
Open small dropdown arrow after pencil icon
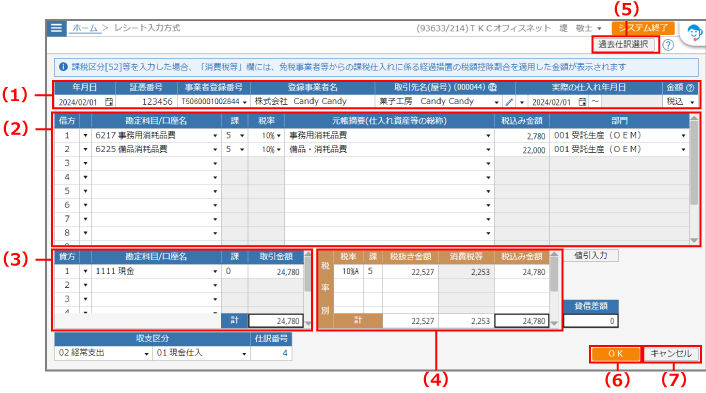point(521,102)
